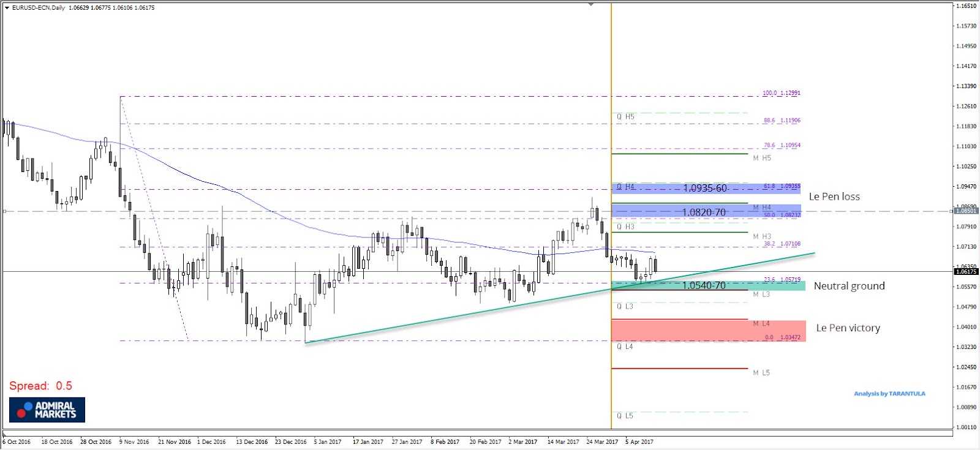Image resolution: width=980 pixels, height=450 pixels.
Task: Select the 'Le Pen loss' annotation
Action: pos(834,197)
